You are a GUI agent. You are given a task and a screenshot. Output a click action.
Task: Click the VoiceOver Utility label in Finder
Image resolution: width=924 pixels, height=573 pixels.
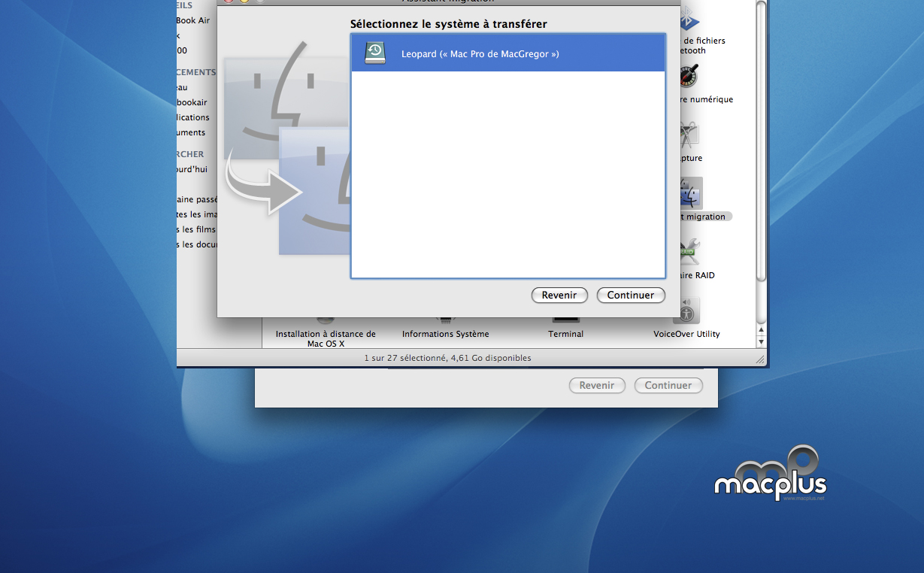[x=686, y=334]
